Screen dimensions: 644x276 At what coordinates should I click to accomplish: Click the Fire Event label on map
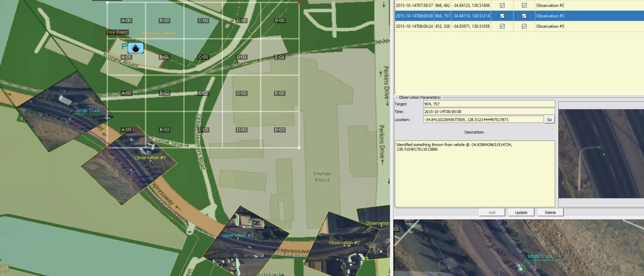118,32
